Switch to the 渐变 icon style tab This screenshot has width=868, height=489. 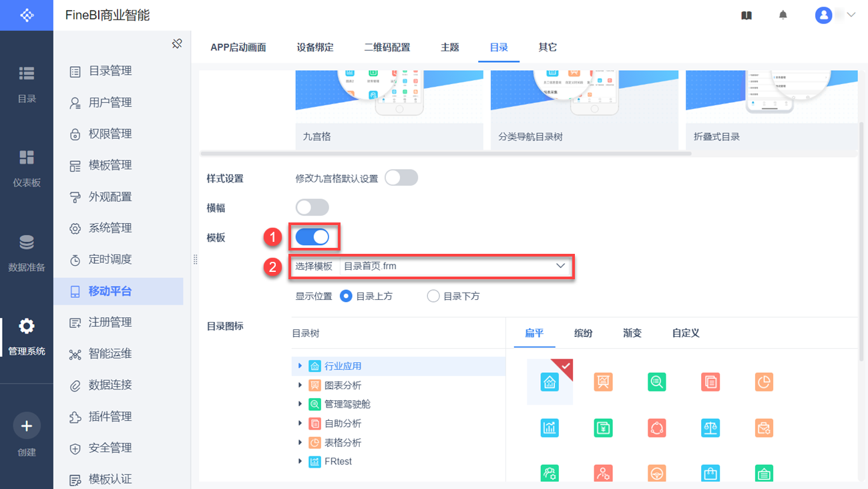pos(632,333)
